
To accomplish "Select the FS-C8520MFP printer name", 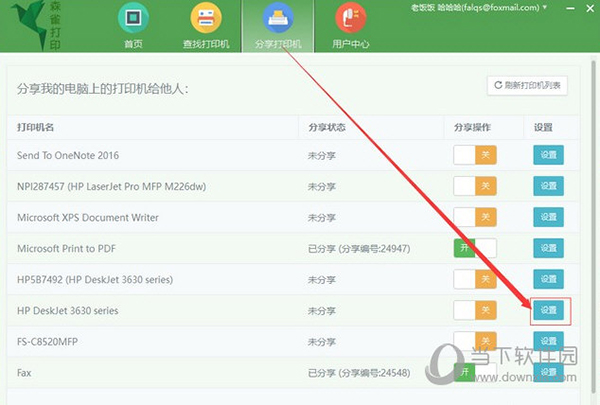I will 50,341.
